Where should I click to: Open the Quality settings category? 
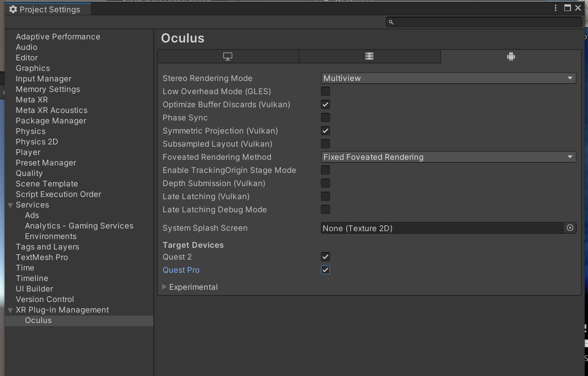29,173
